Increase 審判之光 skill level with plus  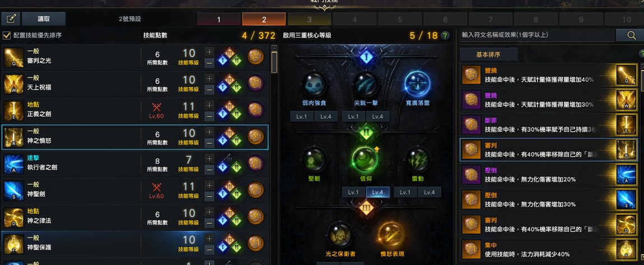pyautogui.click(x=209, y=52)
